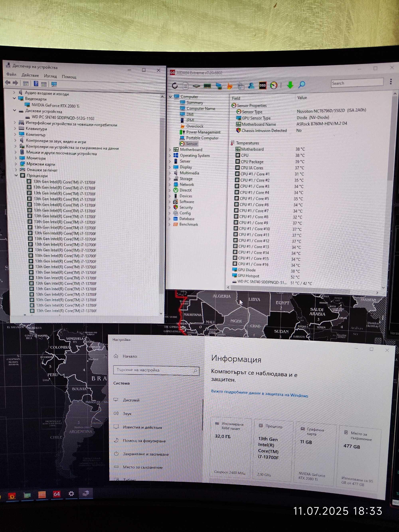Open the AIDA64 OSD panel icon

coord(262,85)
